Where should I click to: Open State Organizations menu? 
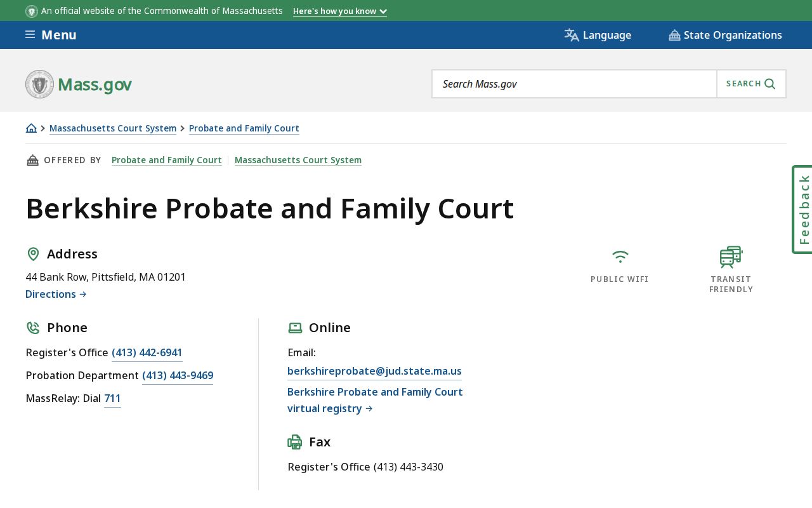[x=725, y=35]
